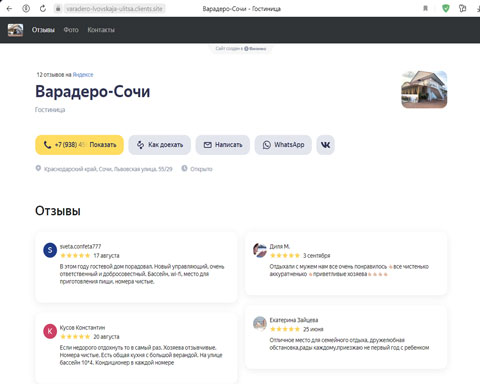Click reviewer name Кусов Константин

click(x=82, y=328)
